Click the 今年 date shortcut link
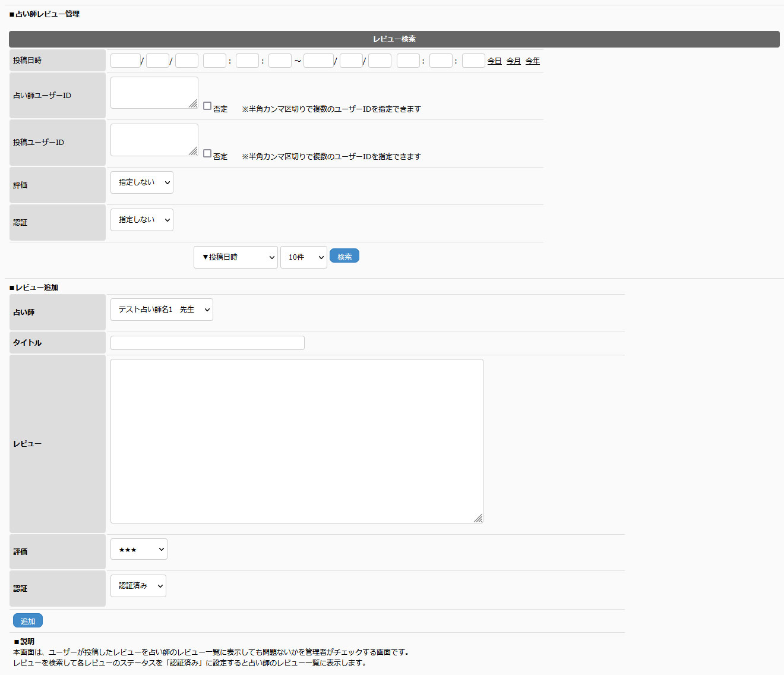784x675 pixels. point(532,61)
